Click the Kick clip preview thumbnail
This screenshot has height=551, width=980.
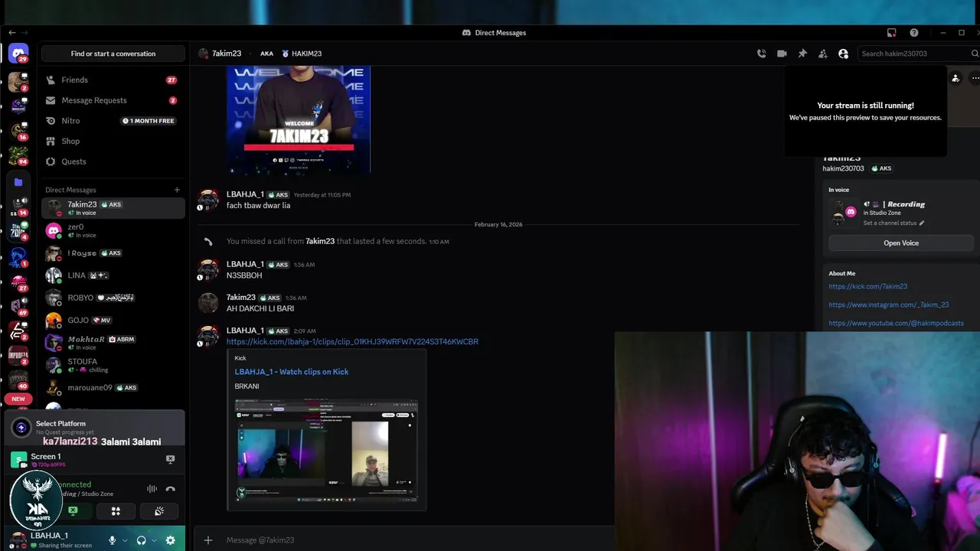[x=326, y=450]
